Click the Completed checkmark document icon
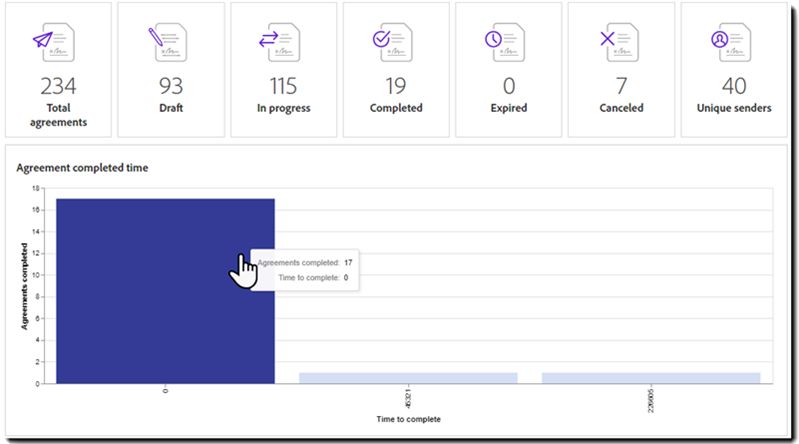The image size is (799, 444). click(392, 43)
